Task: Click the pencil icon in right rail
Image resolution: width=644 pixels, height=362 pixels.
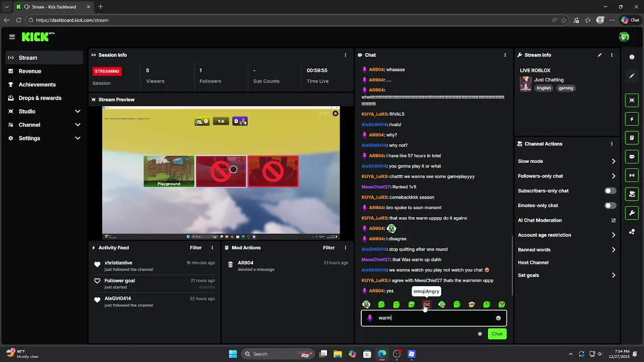Action: 632,76
